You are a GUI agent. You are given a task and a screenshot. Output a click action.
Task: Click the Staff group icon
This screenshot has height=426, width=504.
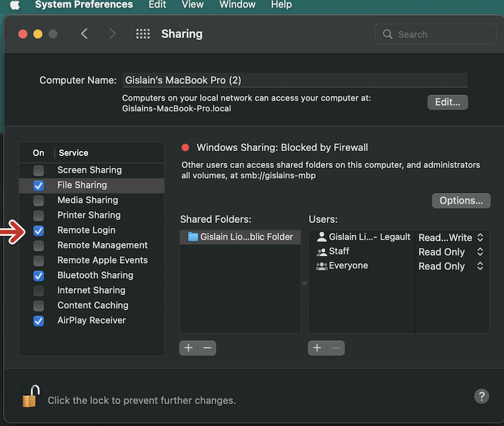[x=322, y=252]
